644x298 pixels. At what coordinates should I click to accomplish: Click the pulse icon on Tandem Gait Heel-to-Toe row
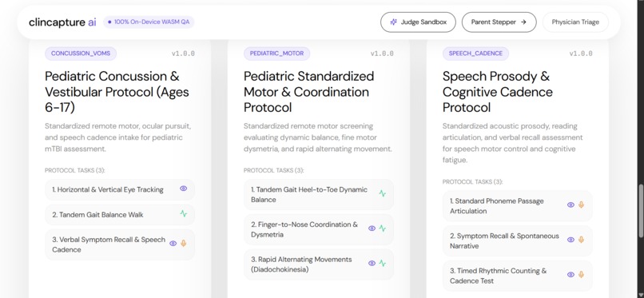(383, 193)
